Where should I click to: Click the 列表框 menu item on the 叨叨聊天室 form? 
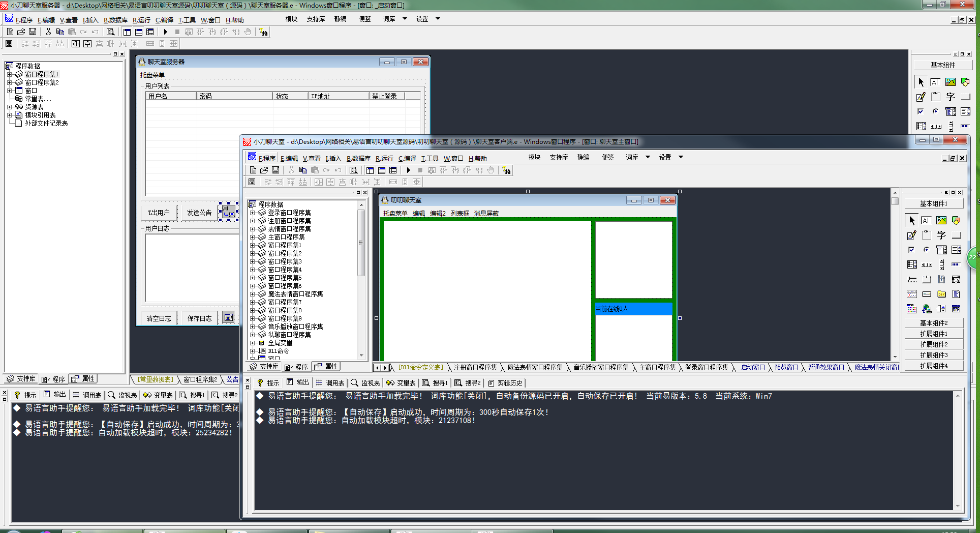coord(460,213)
